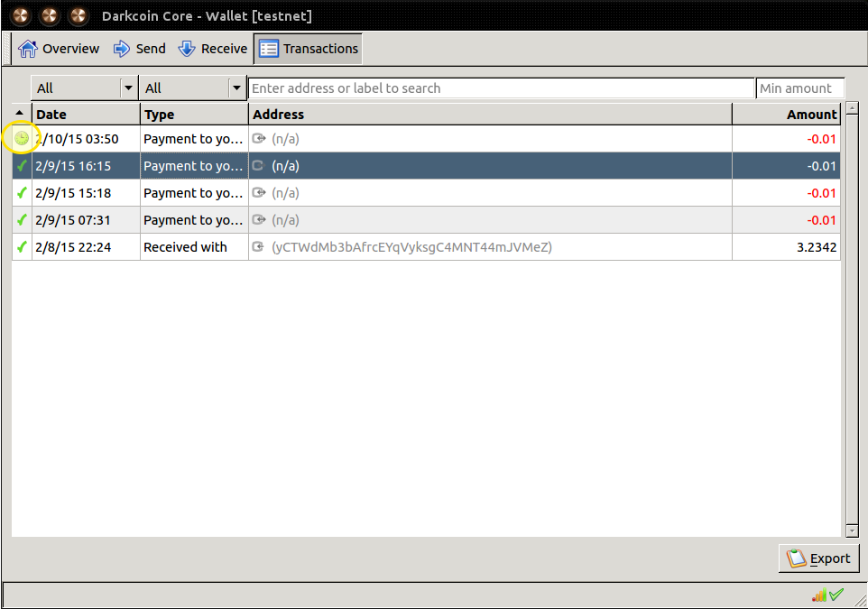Click the first window control button in titlebar
The image size is (868, 609).
point(21,15)
